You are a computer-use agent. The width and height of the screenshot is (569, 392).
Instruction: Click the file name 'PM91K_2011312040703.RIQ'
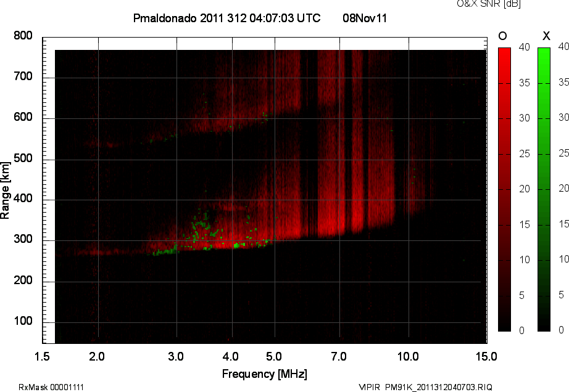pyautogui.click(x=439, y=387)
